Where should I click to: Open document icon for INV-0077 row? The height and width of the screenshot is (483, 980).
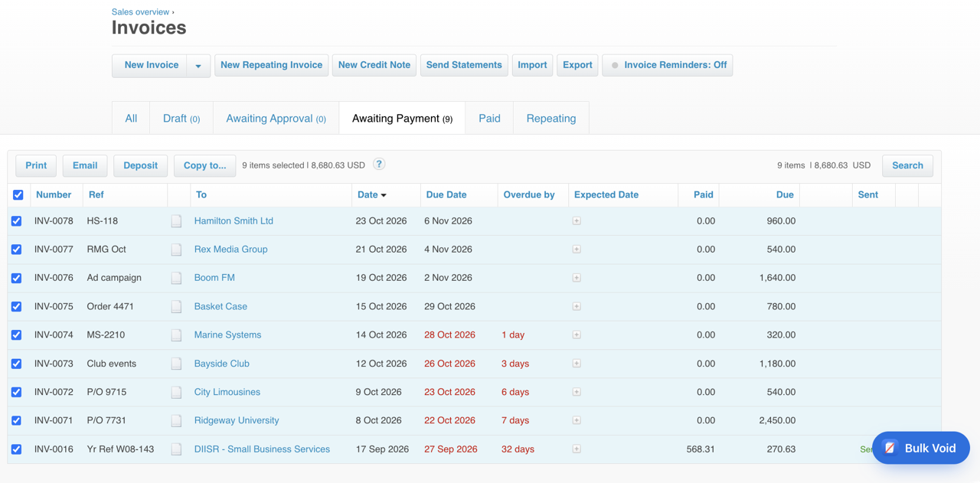coord(176,250)
